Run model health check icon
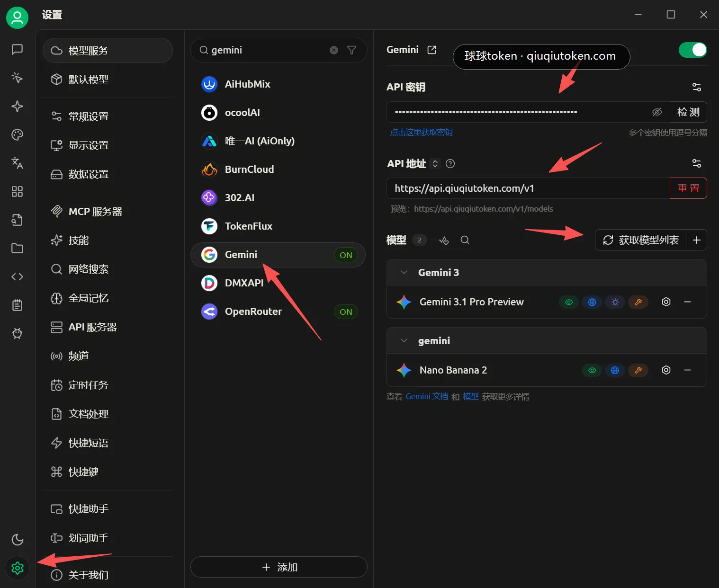Viewport: 719px width, 588px height. 444,240
